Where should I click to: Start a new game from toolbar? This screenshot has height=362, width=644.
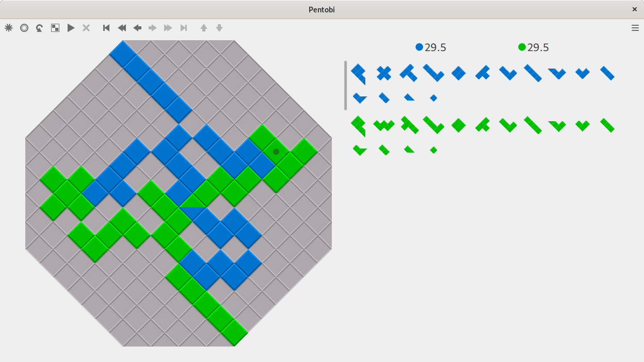click(x=9, y=28)
